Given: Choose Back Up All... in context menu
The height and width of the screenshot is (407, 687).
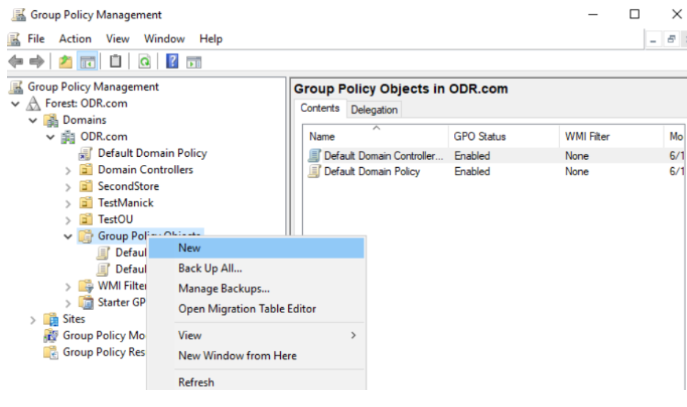Looking at the screenshot, I should coord(256,268).
